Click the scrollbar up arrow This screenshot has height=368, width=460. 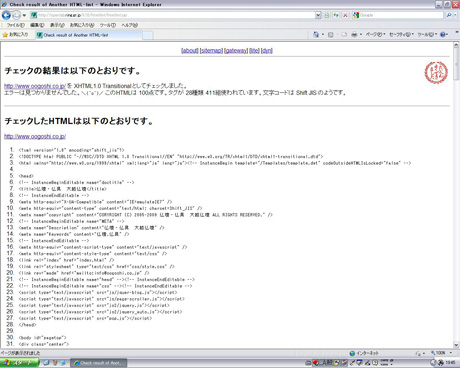tap(456, 45)
